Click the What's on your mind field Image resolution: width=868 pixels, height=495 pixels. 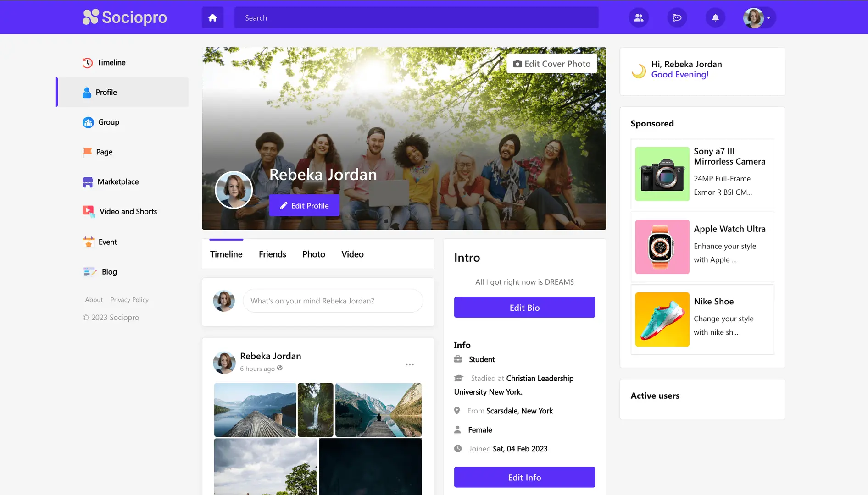[333, 301]
